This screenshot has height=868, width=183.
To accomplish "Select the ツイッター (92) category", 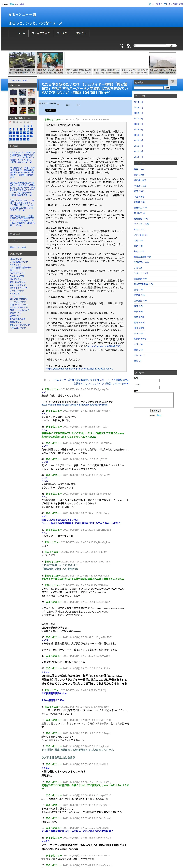I will point(141,224).
